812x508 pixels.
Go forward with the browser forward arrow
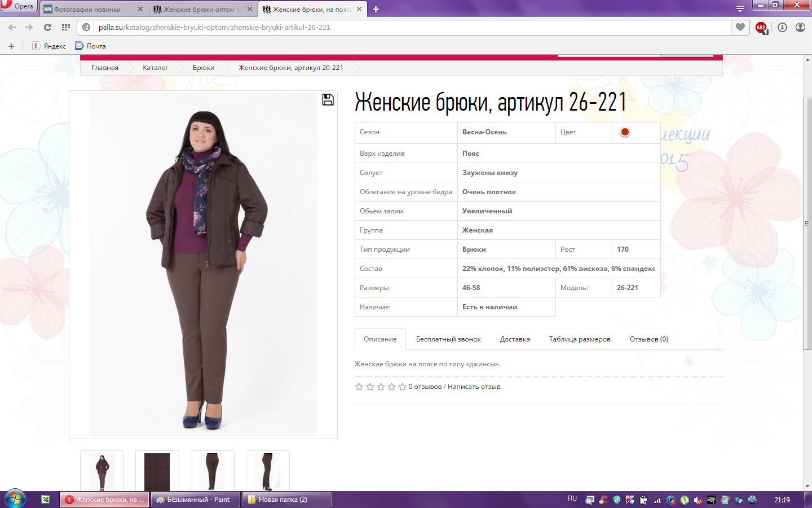(x=29, y=27)
